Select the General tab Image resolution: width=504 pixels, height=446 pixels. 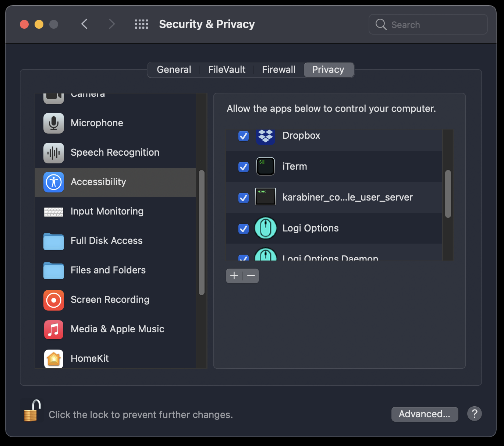pos(174,70)
